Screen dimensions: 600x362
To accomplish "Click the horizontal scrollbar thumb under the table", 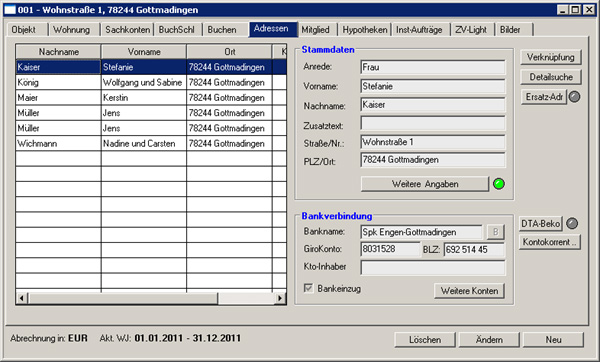I will (x=123, y=298).
